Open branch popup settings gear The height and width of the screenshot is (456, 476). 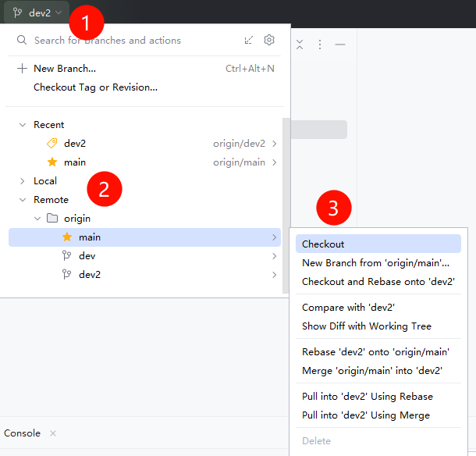click(269, 40)
